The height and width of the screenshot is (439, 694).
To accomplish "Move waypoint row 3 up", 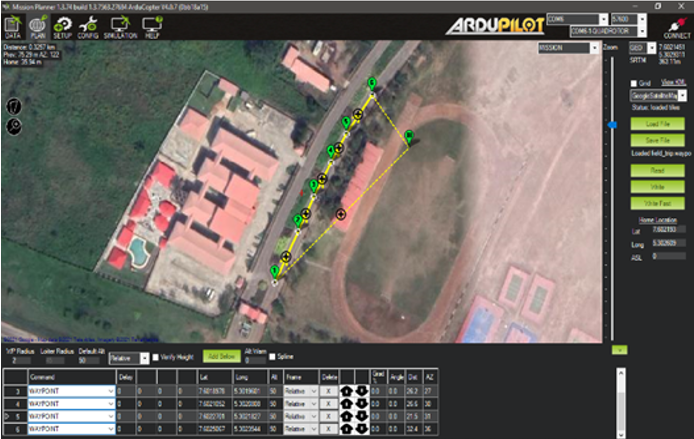I will 347,391.
